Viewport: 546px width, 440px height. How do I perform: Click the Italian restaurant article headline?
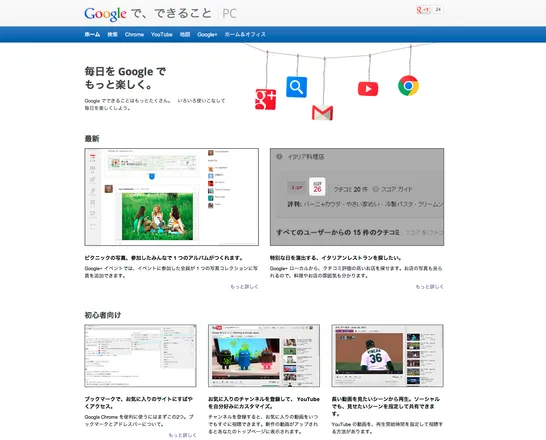pyautogui.click(x=336, y=258)
